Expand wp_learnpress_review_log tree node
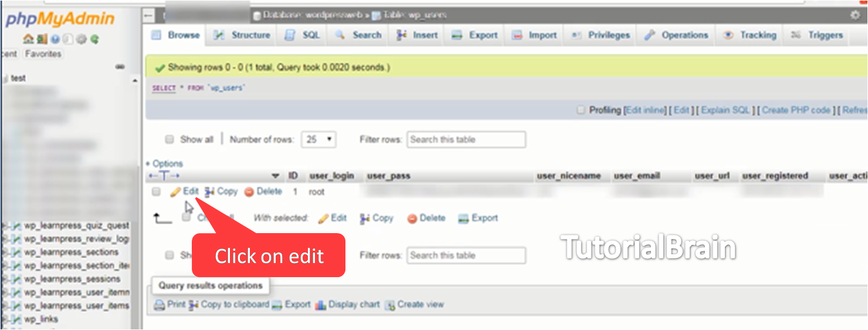This screenshot has width=868, height=330. coord(5,238)
